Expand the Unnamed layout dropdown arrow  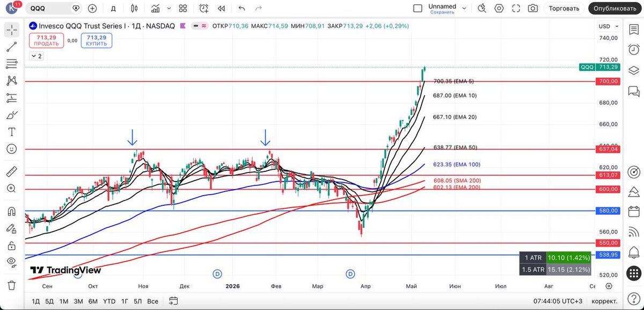point(464,8)
